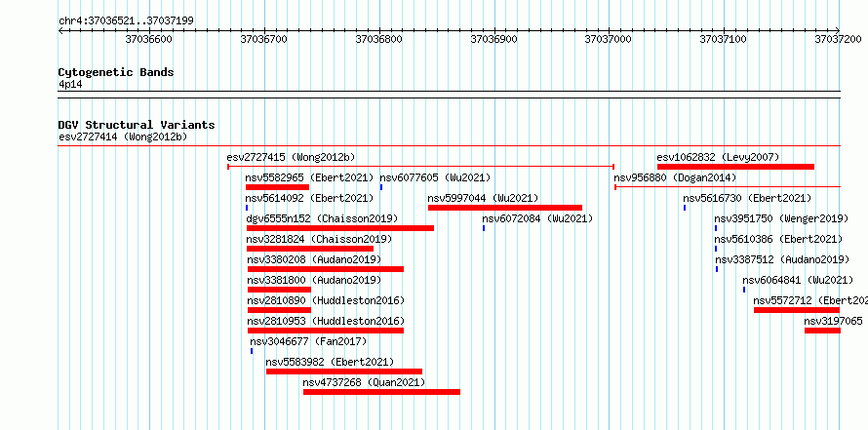Screen dimensions: 868x430
Task: Click the nsv5997044 (Wu2021) label text
Action: point(483,198)
